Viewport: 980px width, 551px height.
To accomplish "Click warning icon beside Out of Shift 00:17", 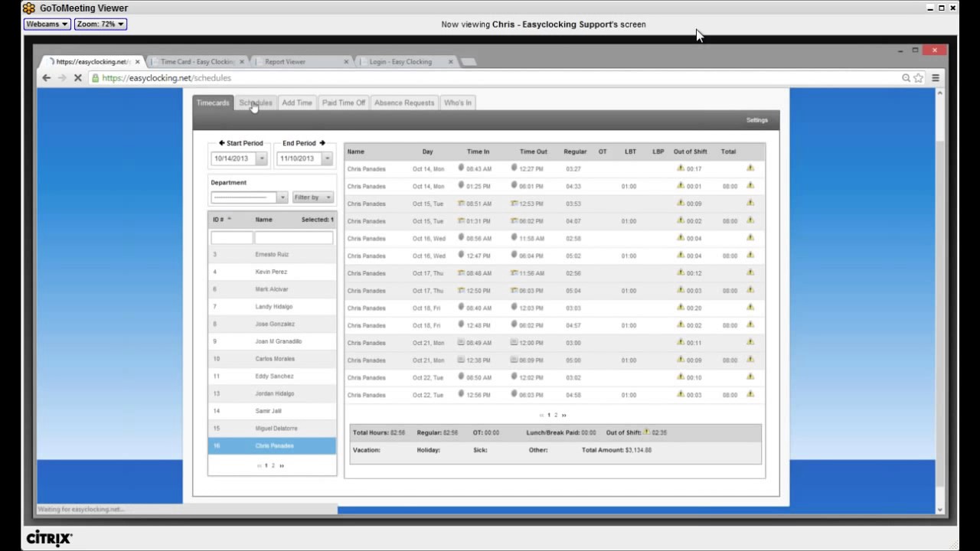I will click(x=681, y=168).
